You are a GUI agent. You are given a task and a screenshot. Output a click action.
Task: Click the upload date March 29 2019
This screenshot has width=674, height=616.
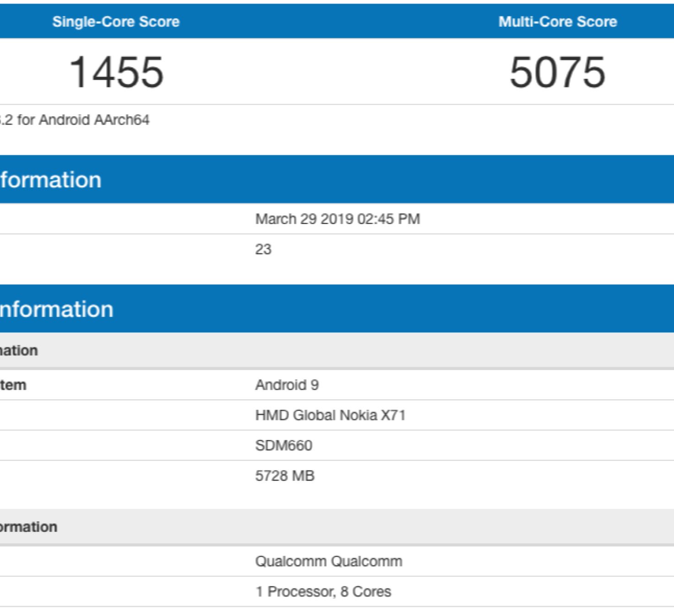click(x=304, y=219)
